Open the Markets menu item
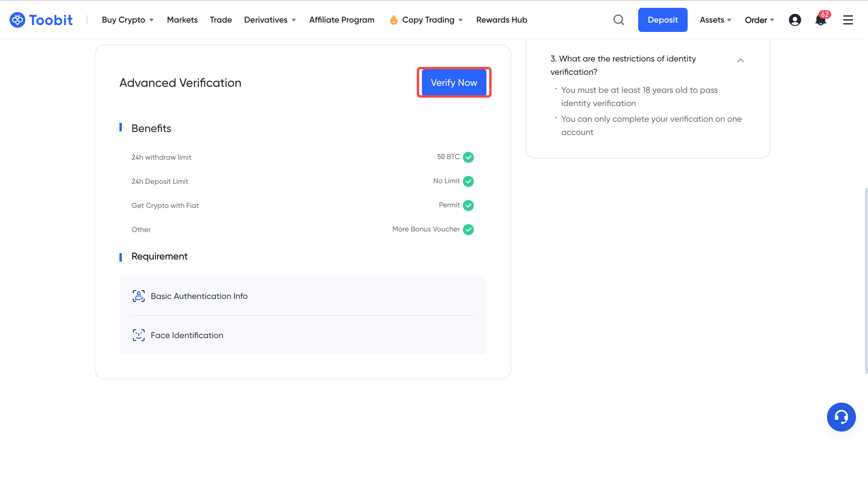Image resolution: width=868 pixels, height=490 pixels. coord(182,20)
